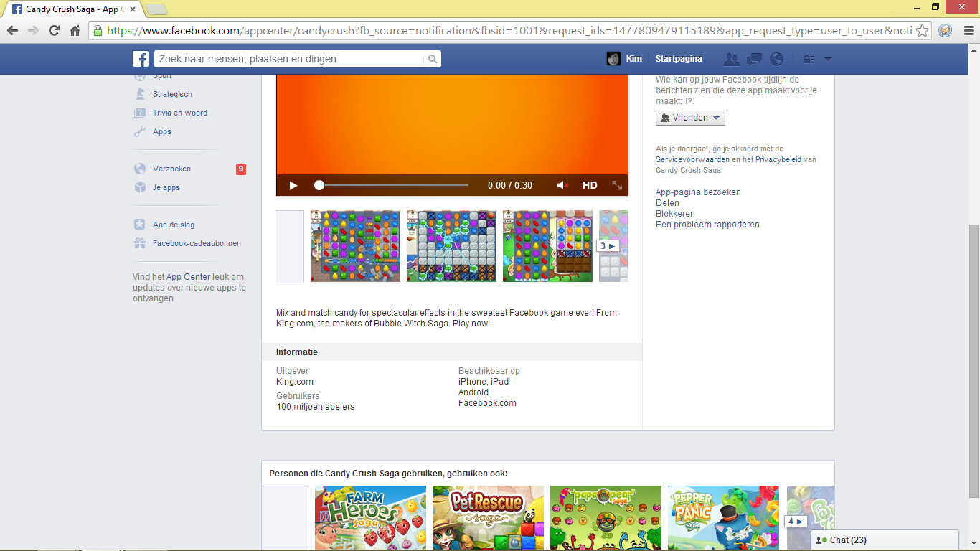Open Apps section in sidebar
This screenshot has height=551, width=980.
pos(162,131)
